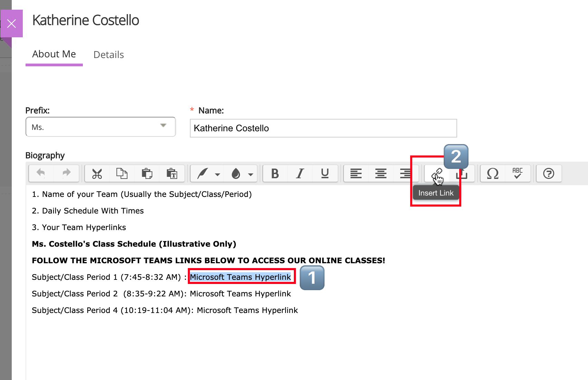Click the Paste clipboard icon
Screen dimensions: 588x380
[x=147, y=173]
